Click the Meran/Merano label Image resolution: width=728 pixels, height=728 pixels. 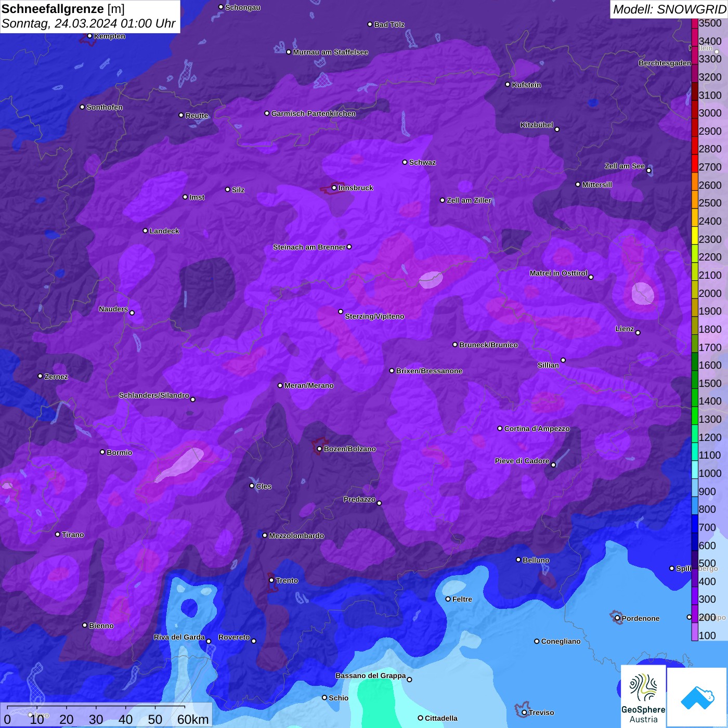tap(309, 385)
